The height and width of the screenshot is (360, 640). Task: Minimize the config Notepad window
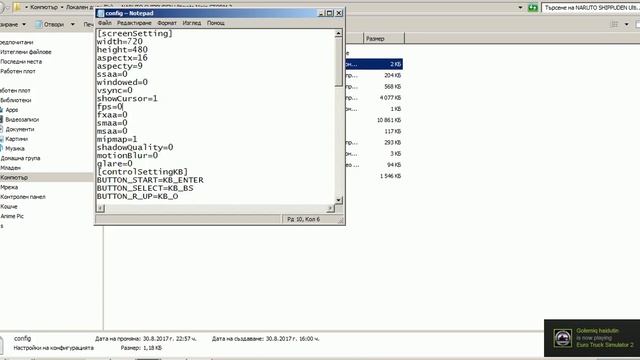321,13
